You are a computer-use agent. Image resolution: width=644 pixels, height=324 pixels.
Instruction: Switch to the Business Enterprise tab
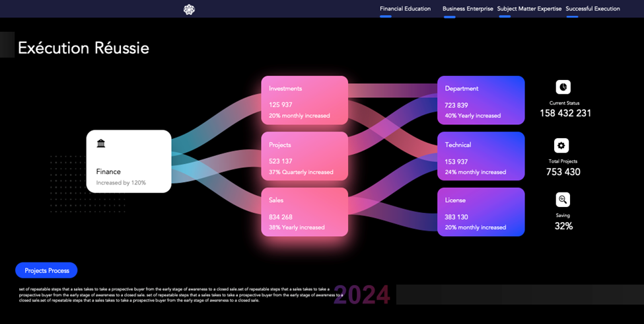coord(468,9)
